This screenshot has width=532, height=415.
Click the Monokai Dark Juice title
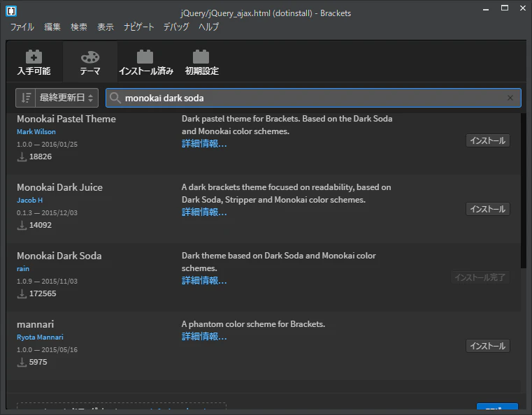coord(59,187)
